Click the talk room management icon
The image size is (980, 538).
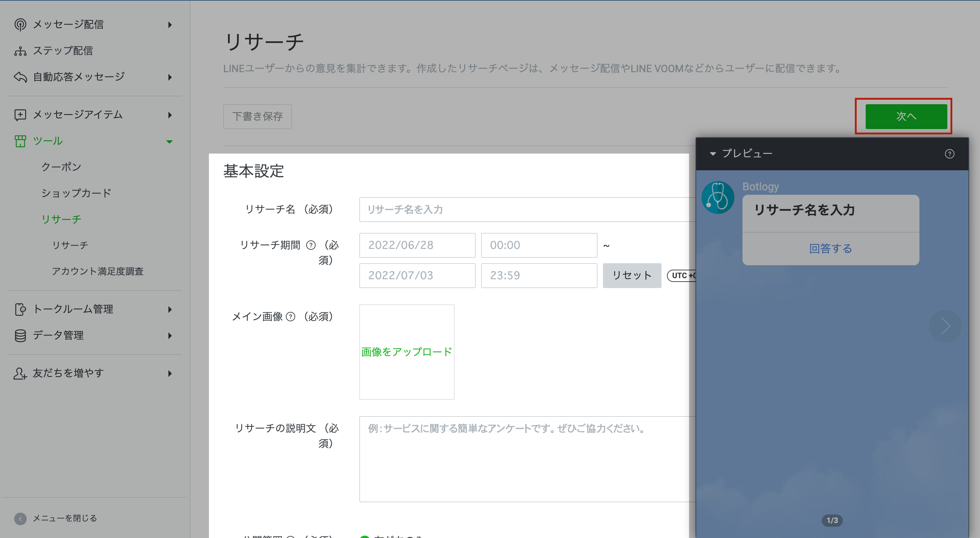tap(20, 309)
